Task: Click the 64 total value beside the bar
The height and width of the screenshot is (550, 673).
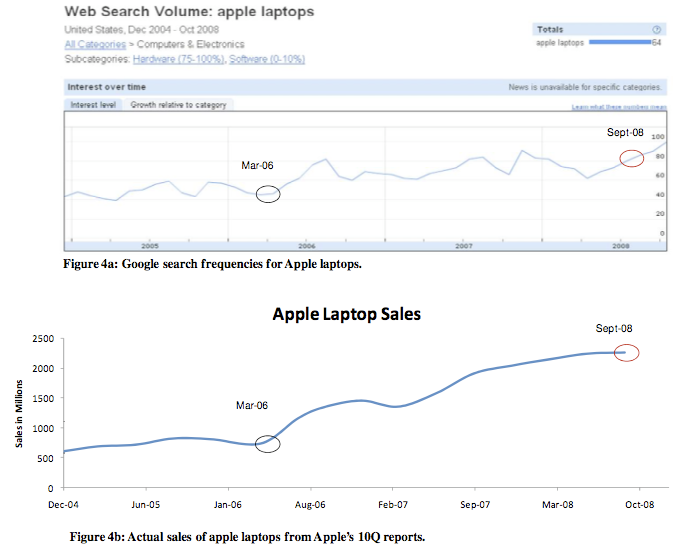Action: click(x=657, y=43)
